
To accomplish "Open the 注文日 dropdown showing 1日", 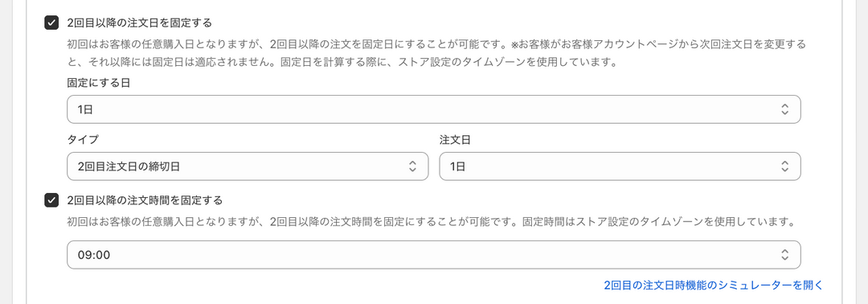I will (x=620, y=166).
